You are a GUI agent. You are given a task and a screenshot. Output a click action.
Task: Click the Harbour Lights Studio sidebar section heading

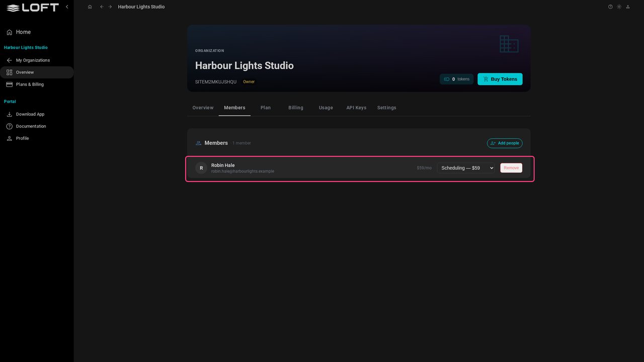click(x=26, y=48)
